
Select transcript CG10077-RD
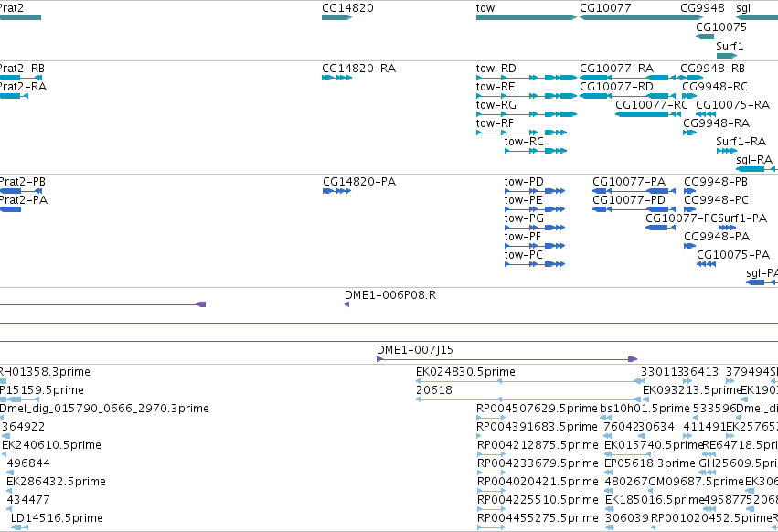point(628,96)
